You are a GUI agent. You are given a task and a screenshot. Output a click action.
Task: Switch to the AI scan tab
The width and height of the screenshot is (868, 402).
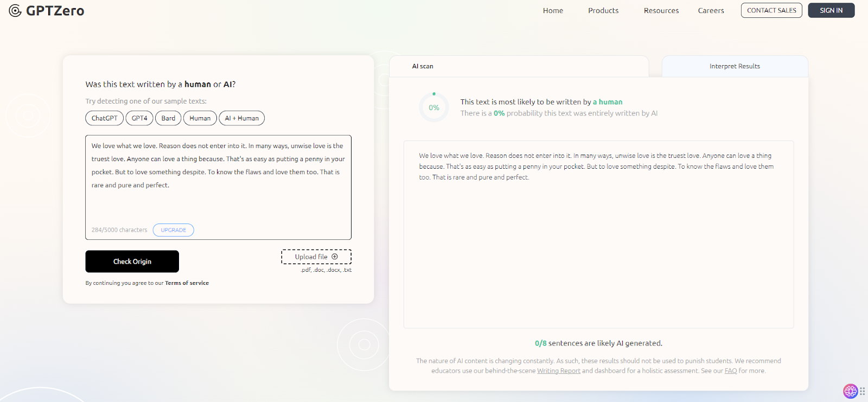coord(519,66)
